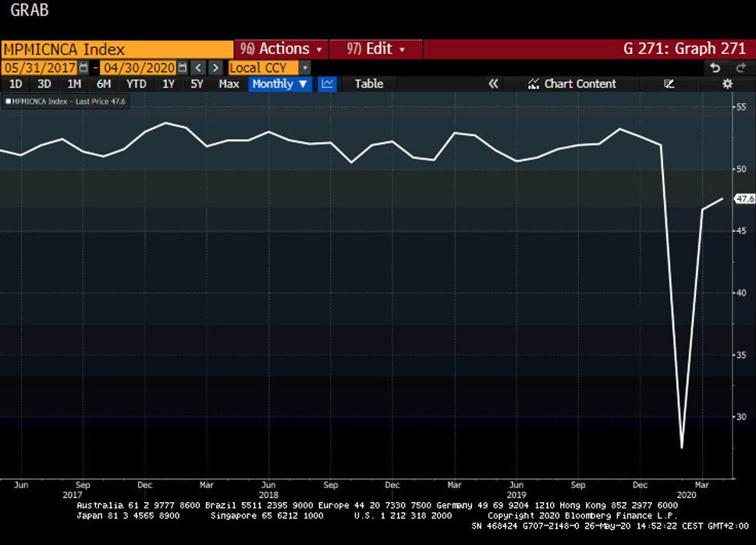Click the next period right arrow

pos(215,68)
